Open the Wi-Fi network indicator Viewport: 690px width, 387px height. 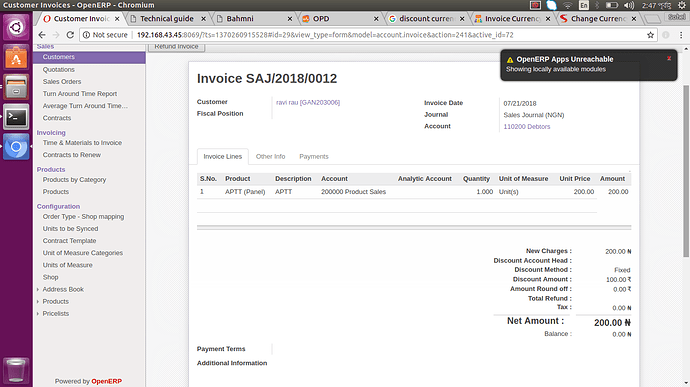click(x=568, y=5)
